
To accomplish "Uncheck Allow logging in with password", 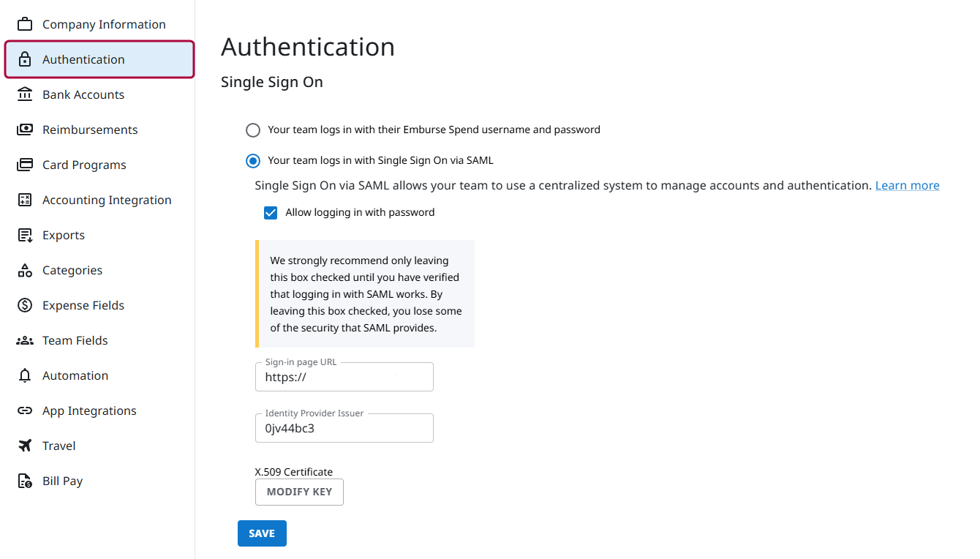I will [x=271, y=213].
